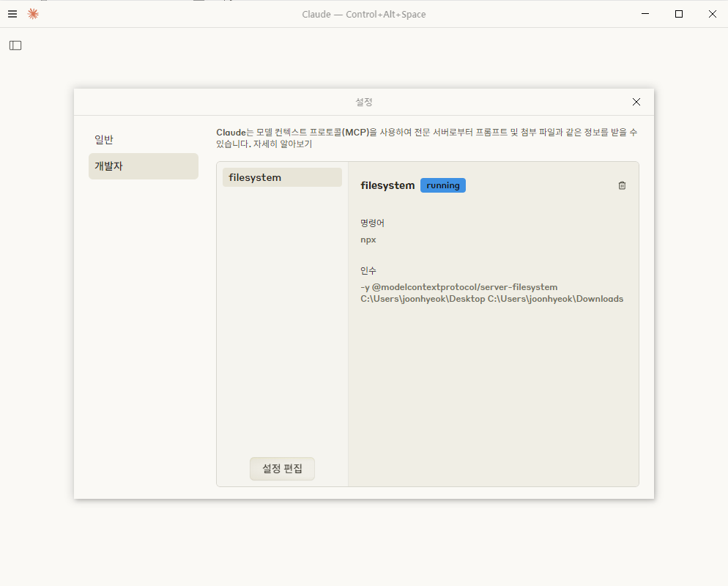The image size is (728, 586).
Task: Open the hamburger menu icon
Action: pyautogui.click(x=12, y=14)
